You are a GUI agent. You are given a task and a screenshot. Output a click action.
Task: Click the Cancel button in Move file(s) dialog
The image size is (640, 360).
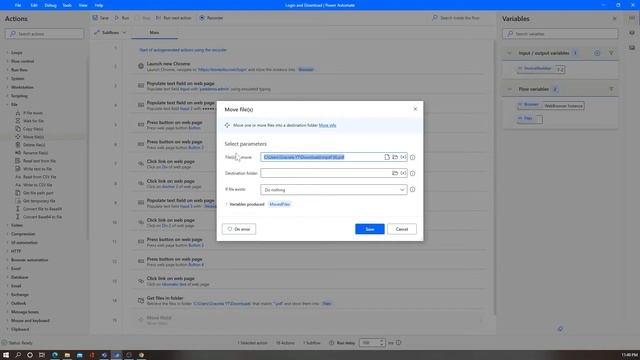click(402, 229)
